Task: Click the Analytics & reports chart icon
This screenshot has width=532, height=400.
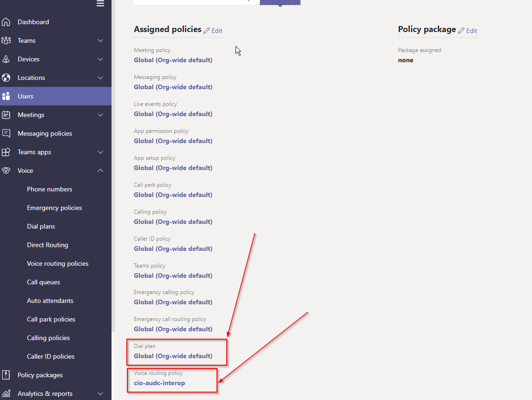Action: click(6, 393)
